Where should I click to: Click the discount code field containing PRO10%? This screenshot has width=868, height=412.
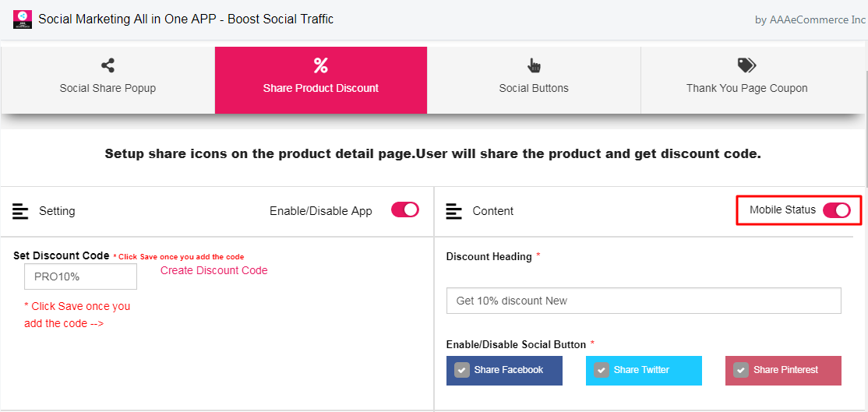coord(81,276)
